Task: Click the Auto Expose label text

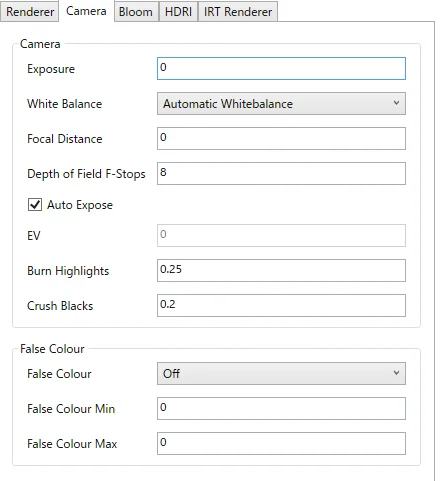Action: [x=80, y=205]
